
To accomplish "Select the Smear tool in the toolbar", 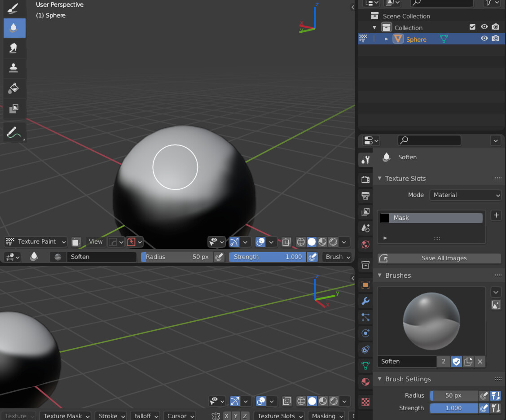I will pos(14,48).
